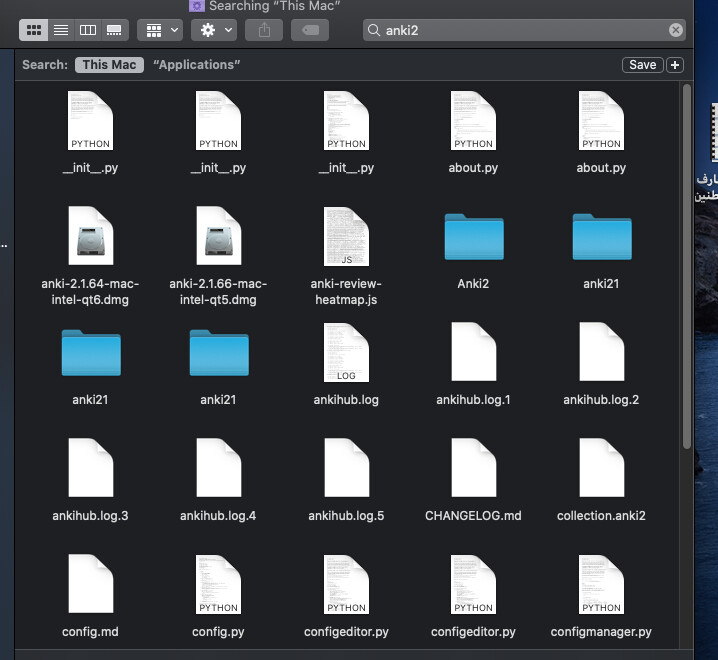Switch to column view in the toolbar
This screenshot has height=660, width=718.
coord(88,30)
